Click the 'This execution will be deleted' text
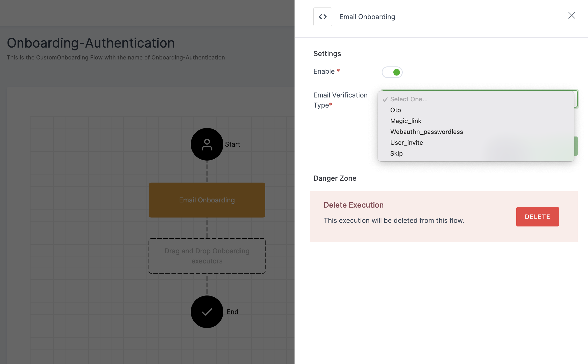588x364 pixels. 394,221
